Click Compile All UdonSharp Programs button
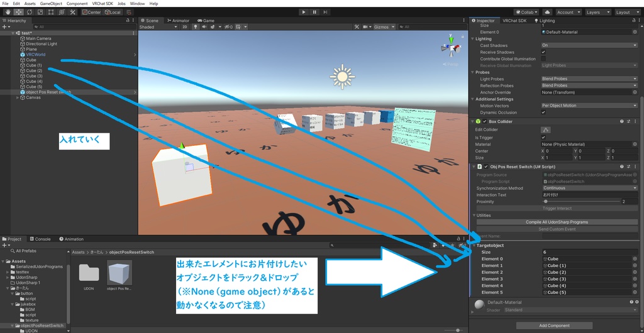This screenshot has width=644, height=333. (x=557, y=222)
